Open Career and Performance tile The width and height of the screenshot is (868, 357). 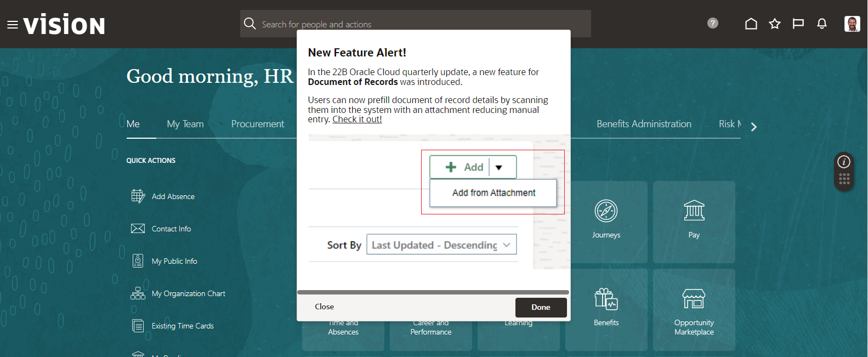coord(431,336)
